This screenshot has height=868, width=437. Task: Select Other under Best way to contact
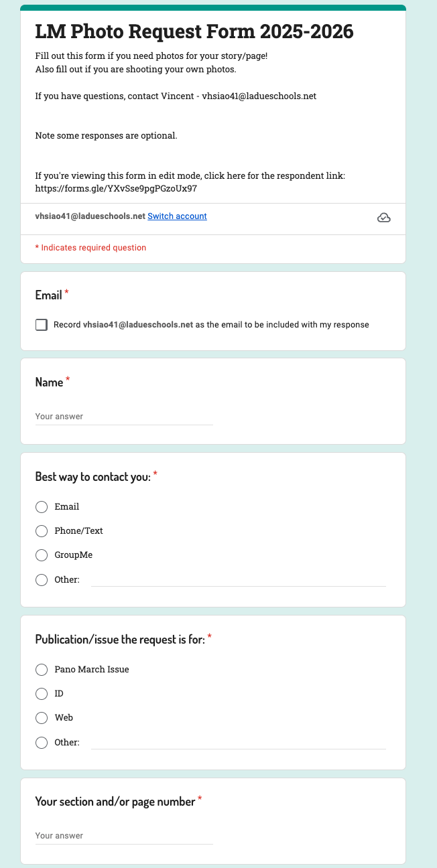click(42, 579)
